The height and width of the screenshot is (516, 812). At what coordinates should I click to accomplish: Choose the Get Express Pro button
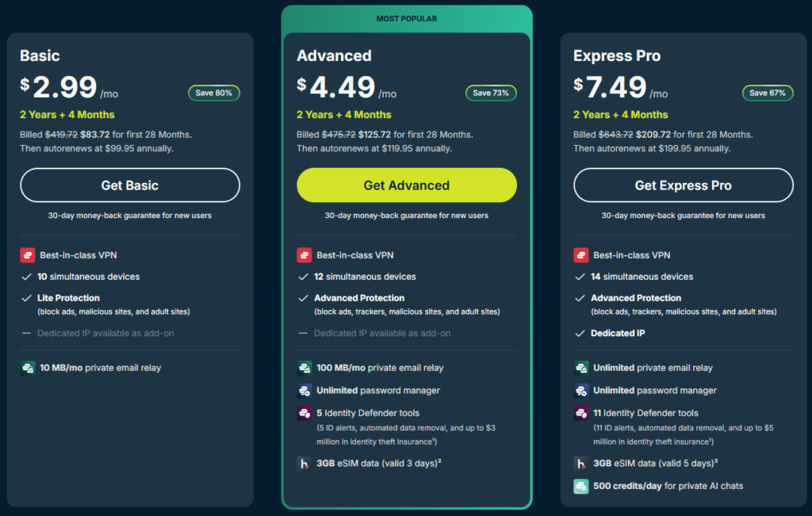click(683, 185)
